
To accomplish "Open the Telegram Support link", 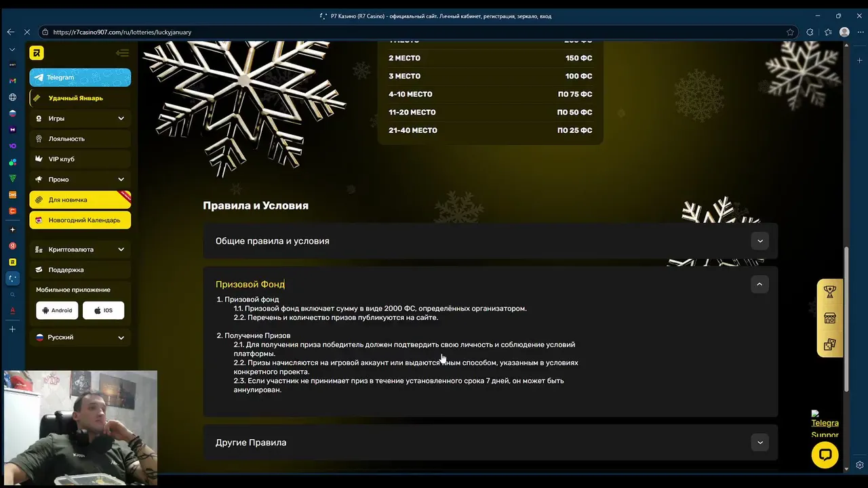I will [825, 424].
